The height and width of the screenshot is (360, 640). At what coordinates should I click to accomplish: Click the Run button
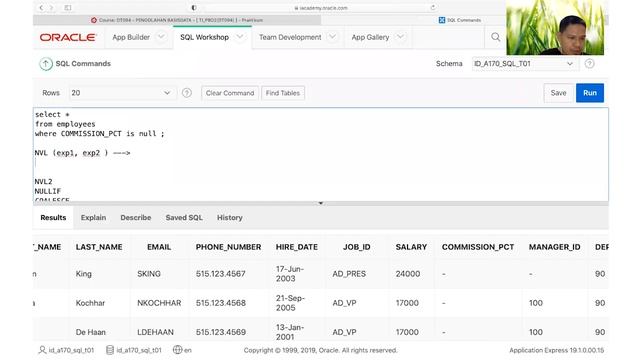(590, 93)
